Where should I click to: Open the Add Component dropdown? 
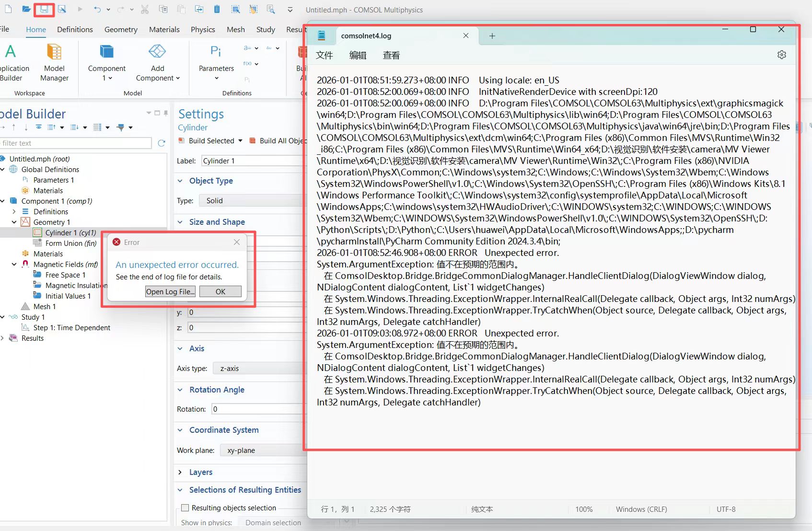coord(157,78)
